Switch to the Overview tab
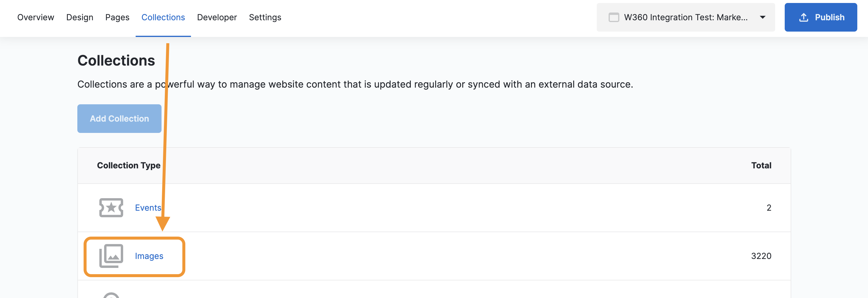868x298 pixels. (x=35, y=18)
